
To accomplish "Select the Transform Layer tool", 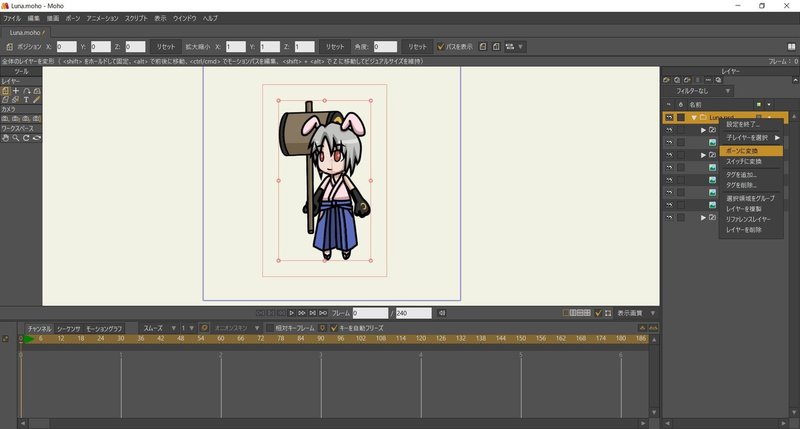I will point(5,91).
